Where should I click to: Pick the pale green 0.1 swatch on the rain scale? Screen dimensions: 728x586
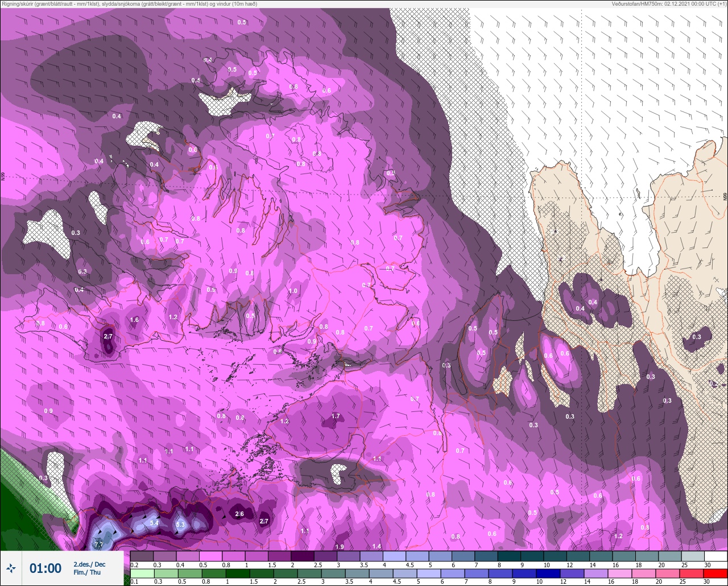(142, 573)
